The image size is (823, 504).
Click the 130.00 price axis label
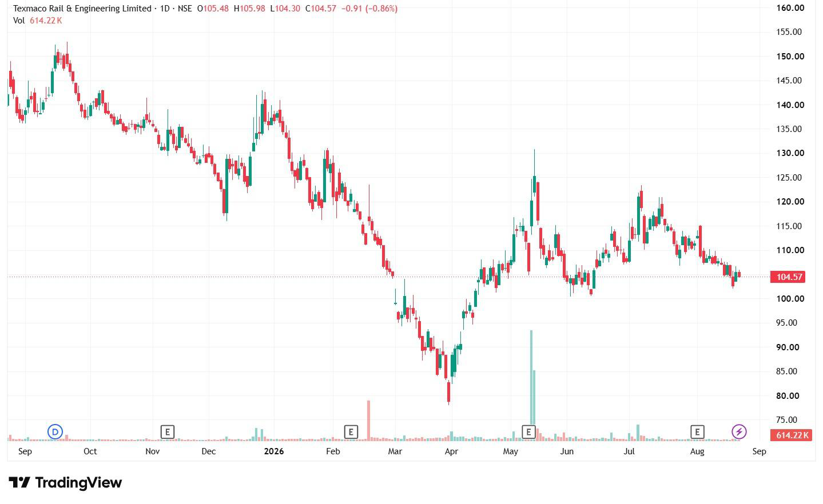point(790,153)
